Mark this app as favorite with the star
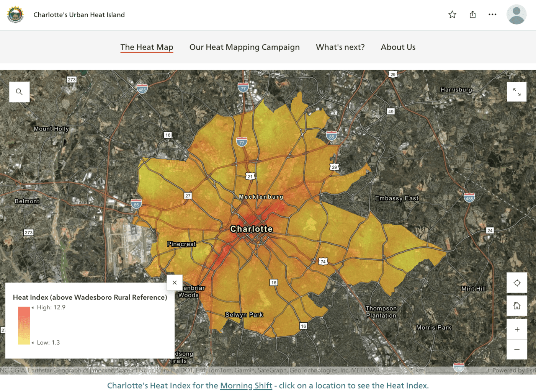This screenshot has width=536, height=392. [452, 14]
